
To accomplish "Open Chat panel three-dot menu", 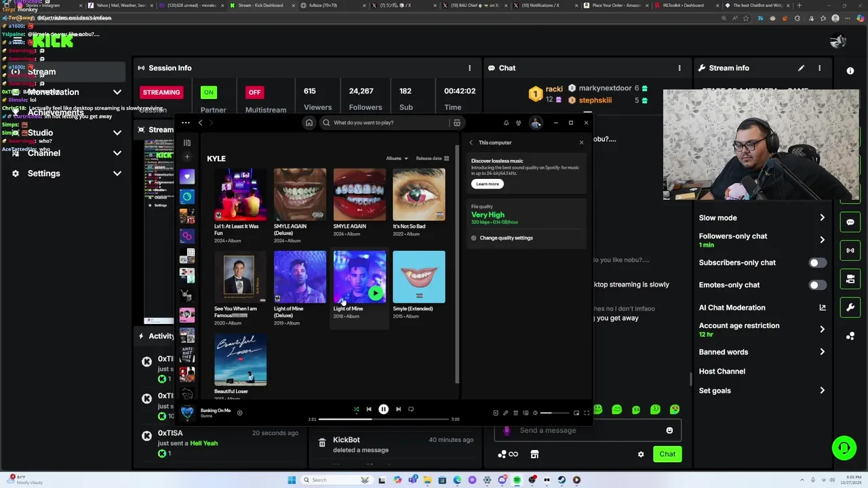I will (679, 68).
